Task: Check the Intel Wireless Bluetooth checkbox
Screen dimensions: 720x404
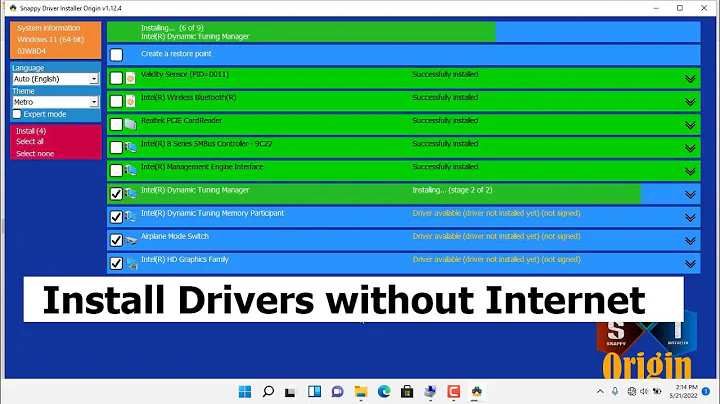Action: pos(117,101)
